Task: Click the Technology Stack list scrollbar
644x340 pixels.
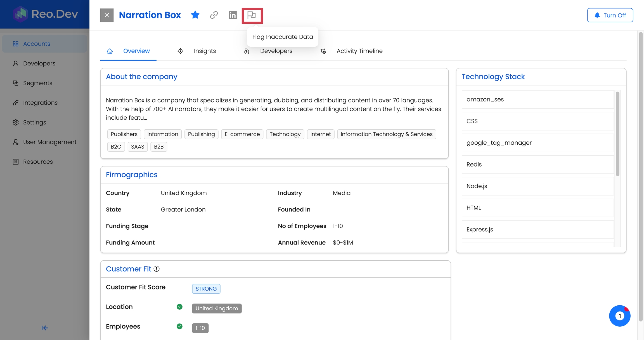Action: point(617,134)
